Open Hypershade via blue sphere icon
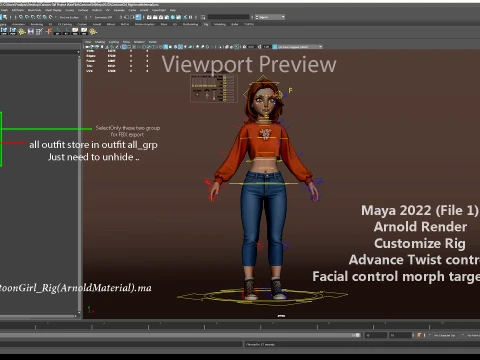480x360 pixels. coord(173,17)
